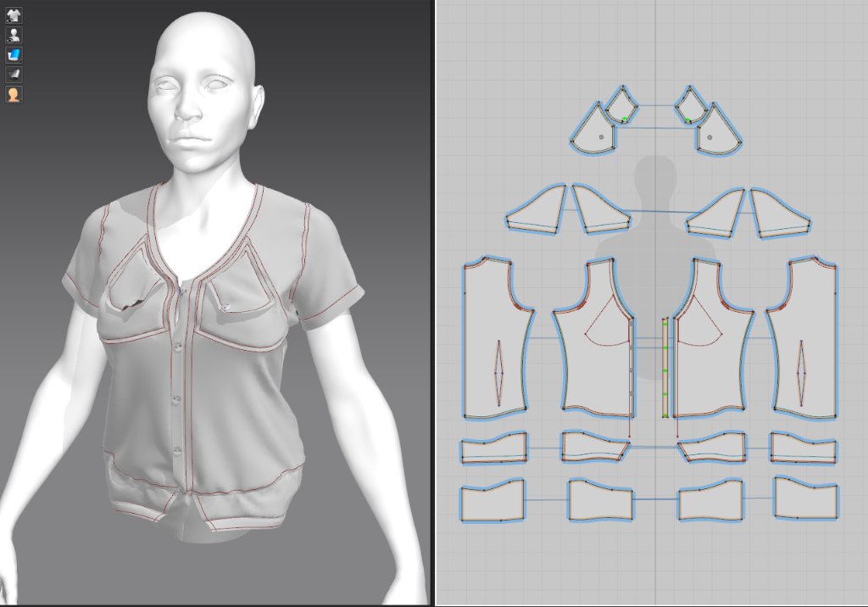Click the avatar's head in 3D view

tap(205, 92)
